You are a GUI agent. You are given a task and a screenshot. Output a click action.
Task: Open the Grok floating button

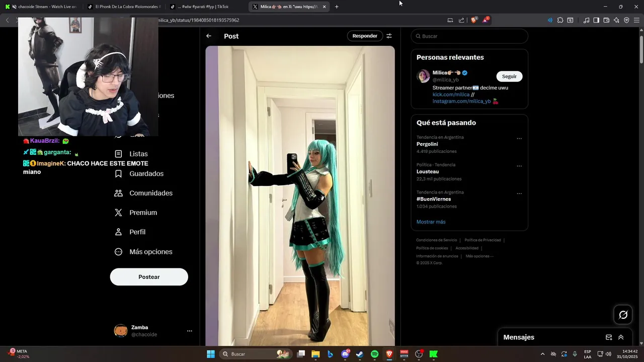click(x=623, y=315)
